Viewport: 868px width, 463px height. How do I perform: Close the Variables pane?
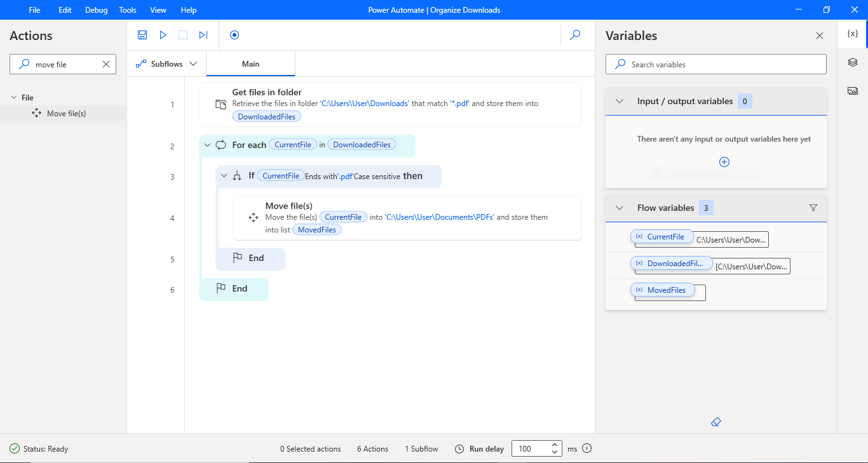click(x=820, y=36)
